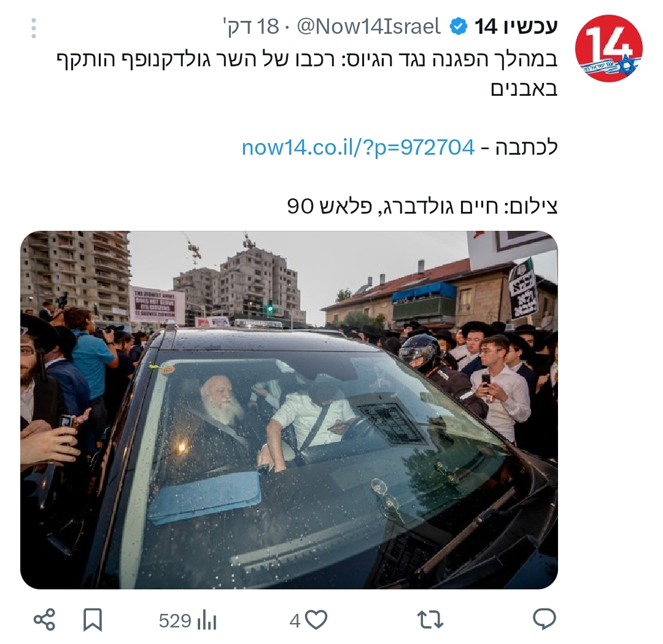The height and width of the screenshot is (644, 663).
Task: Click the עכשיו 14 display name
Action: (516, 26)
